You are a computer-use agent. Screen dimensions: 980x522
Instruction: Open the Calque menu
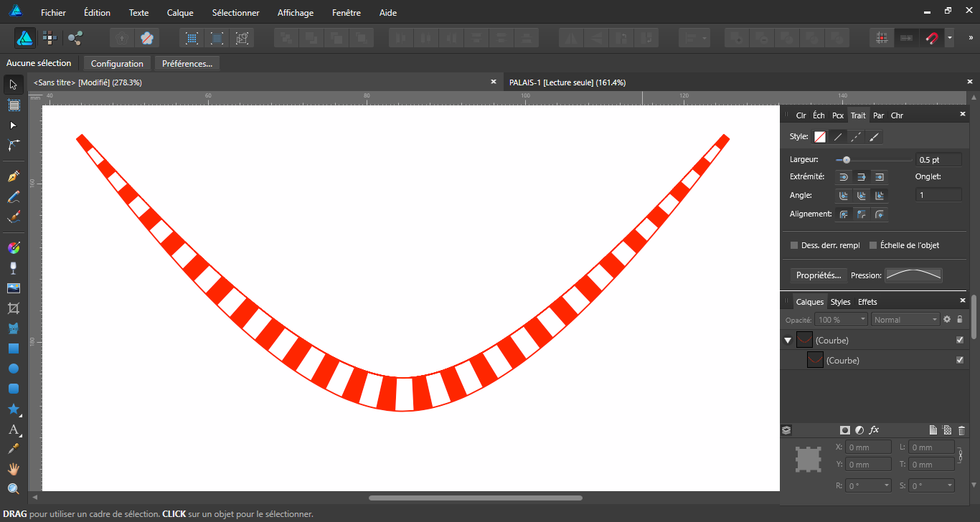pyautogui.click(x=180, y=13)
